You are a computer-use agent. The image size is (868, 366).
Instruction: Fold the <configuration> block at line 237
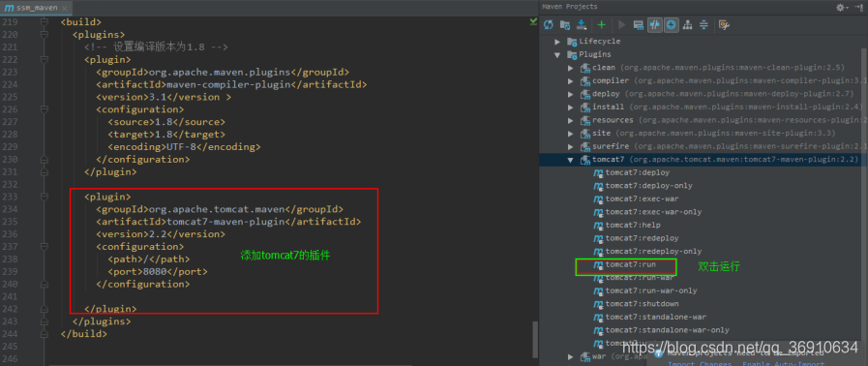tap(44, 246)
